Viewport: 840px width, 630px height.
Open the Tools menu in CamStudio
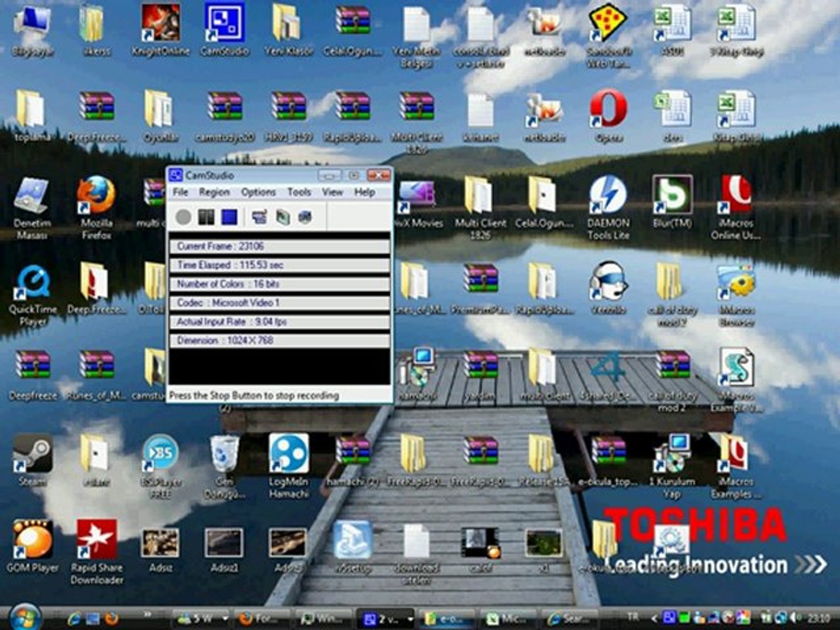(x=299, y=192)
